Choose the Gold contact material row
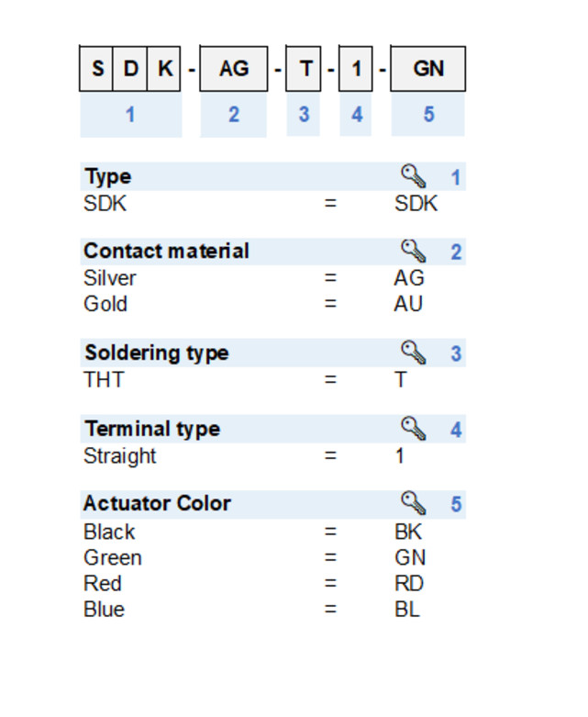Viewport: 588px width, 717px height. 105,304
